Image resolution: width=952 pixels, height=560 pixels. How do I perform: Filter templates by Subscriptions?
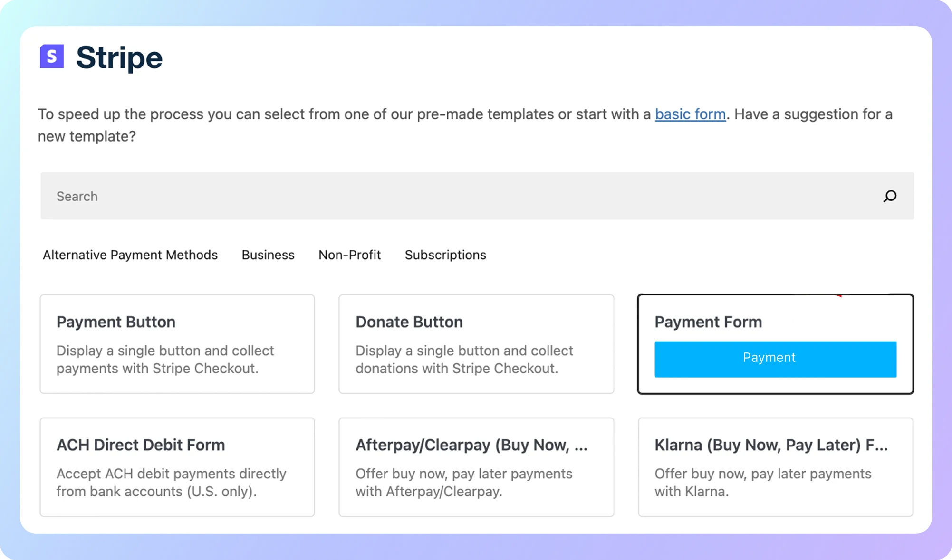[x=445, y=255]
